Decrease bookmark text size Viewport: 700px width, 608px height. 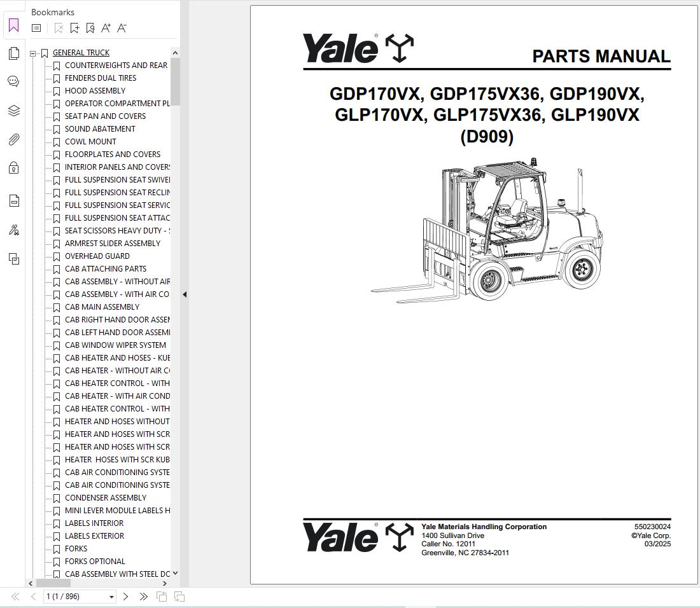tap(122, 28)
